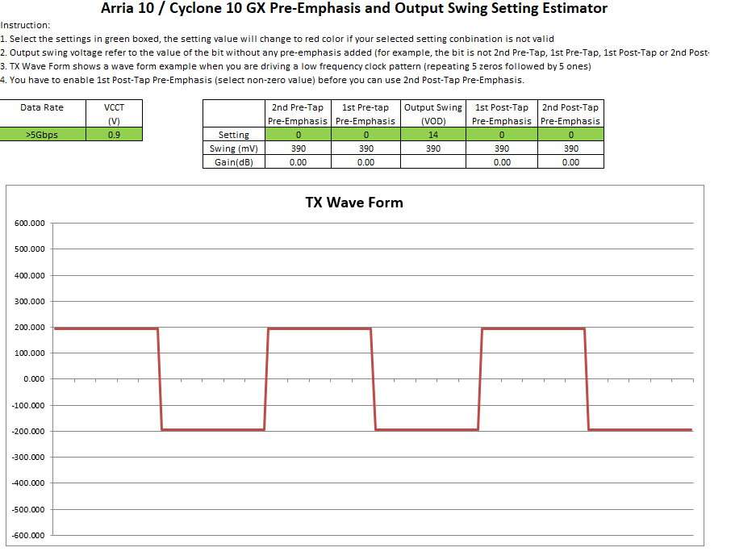Select the TX Wave Form chart title
This screenshot has width=731, height=560.
[x=354, y=203]
